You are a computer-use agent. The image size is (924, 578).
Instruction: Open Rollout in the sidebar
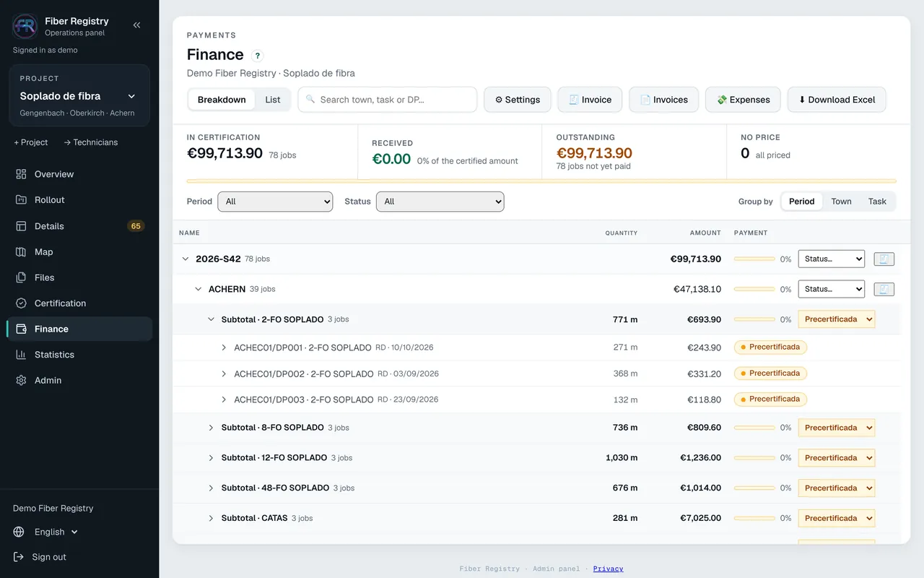click(x=79, y=200)
